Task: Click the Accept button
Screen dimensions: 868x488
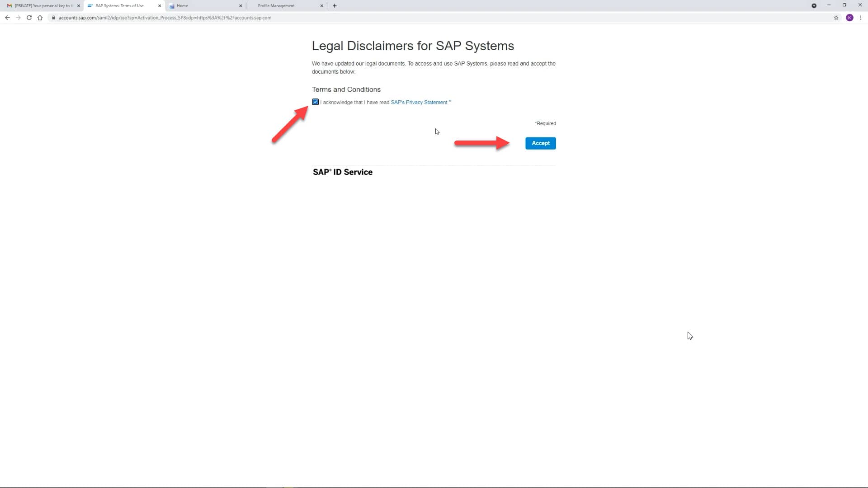Action: click(x=540, y=143)
